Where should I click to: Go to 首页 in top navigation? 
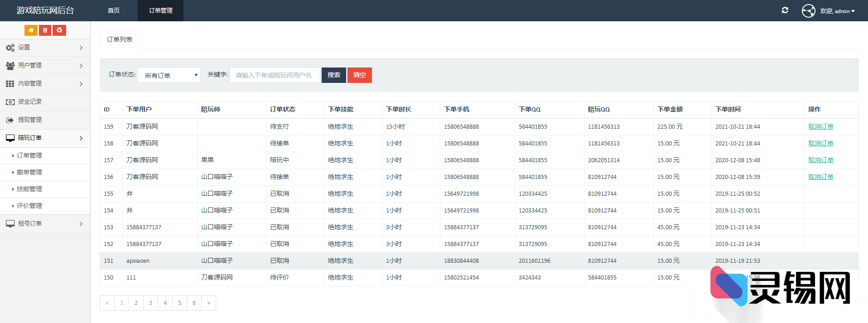114,10
